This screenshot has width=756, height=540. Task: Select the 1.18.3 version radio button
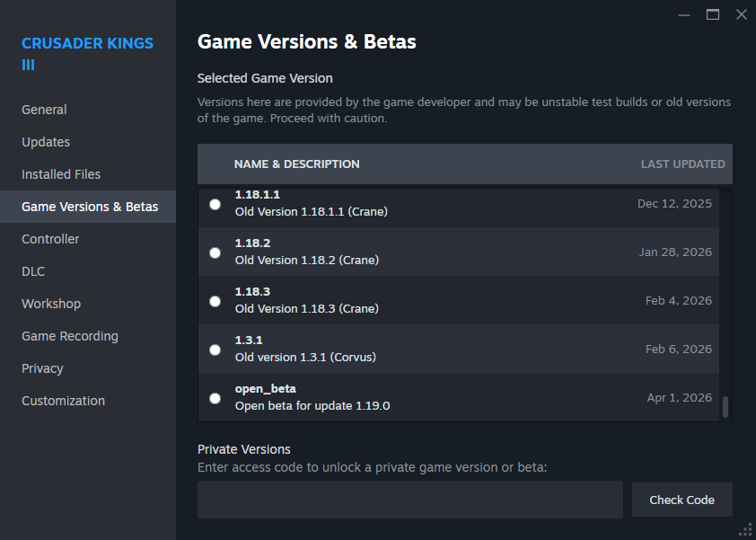pos(215,301)
